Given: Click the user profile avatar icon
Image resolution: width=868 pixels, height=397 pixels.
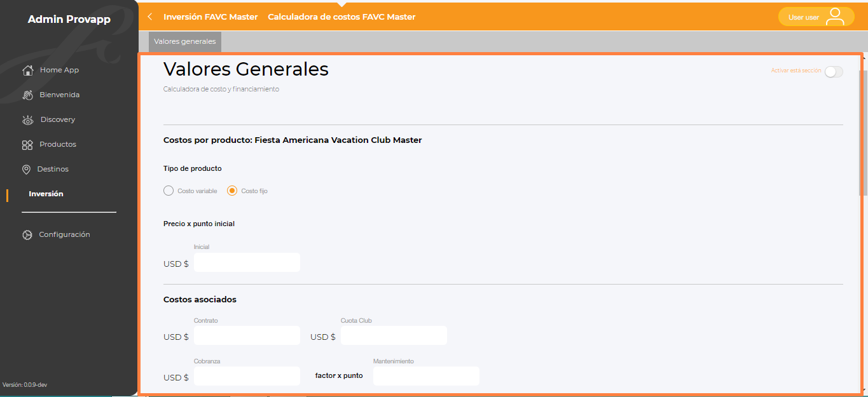Looking at the screenshot, I should coord(835,17).
